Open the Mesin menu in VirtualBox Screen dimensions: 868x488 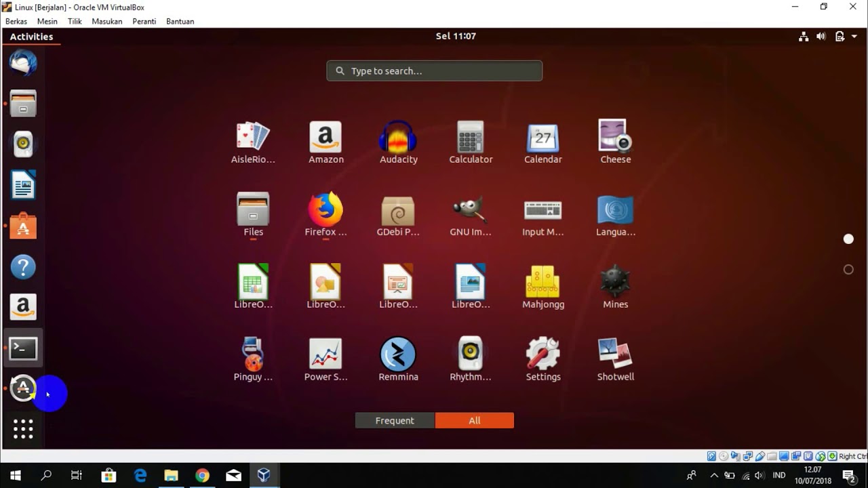point(47,21)
